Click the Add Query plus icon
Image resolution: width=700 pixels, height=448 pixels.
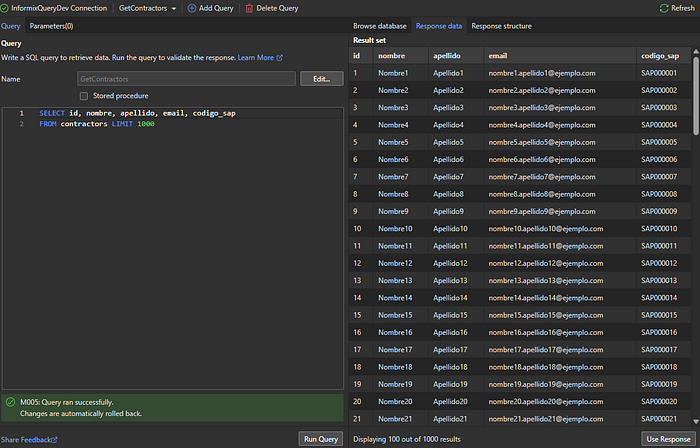click(x=192, y=8)
